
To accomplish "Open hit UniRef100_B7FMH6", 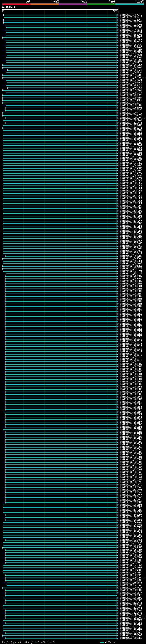I will pyautogui.click(x=131, y=27).
